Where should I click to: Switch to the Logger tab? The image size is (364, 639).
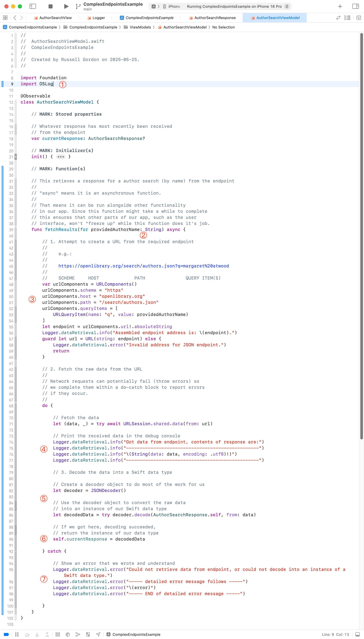click(99, 18)
